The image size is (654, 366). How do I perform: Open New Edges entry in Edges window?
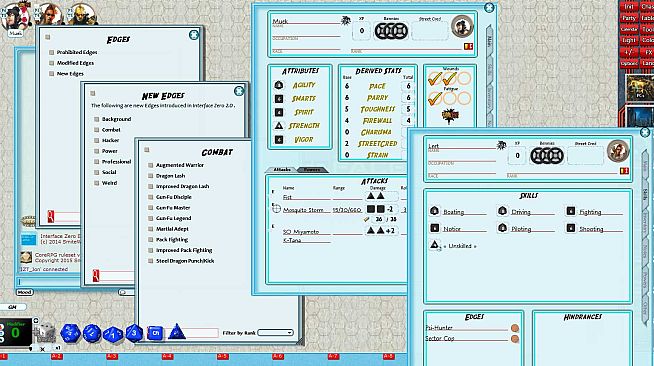pyautogui.click(x=70, y=74)
